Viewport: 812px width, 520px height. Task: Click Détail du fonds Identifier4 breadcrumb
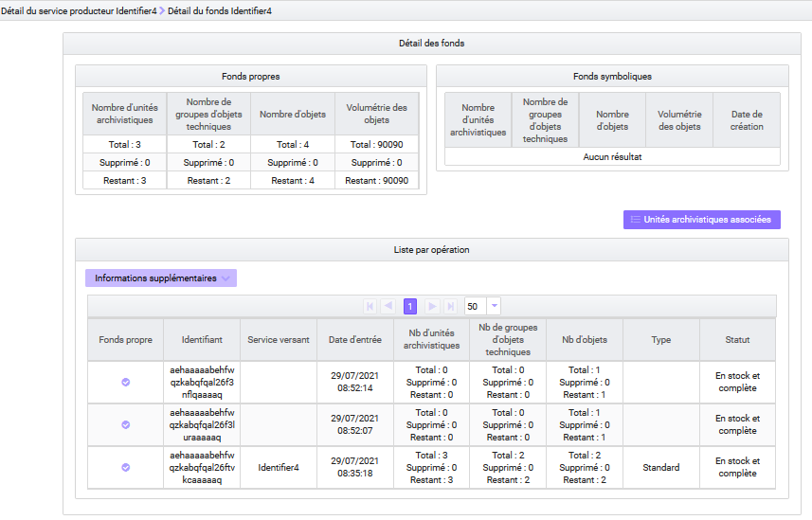click(x=220, y=10)
